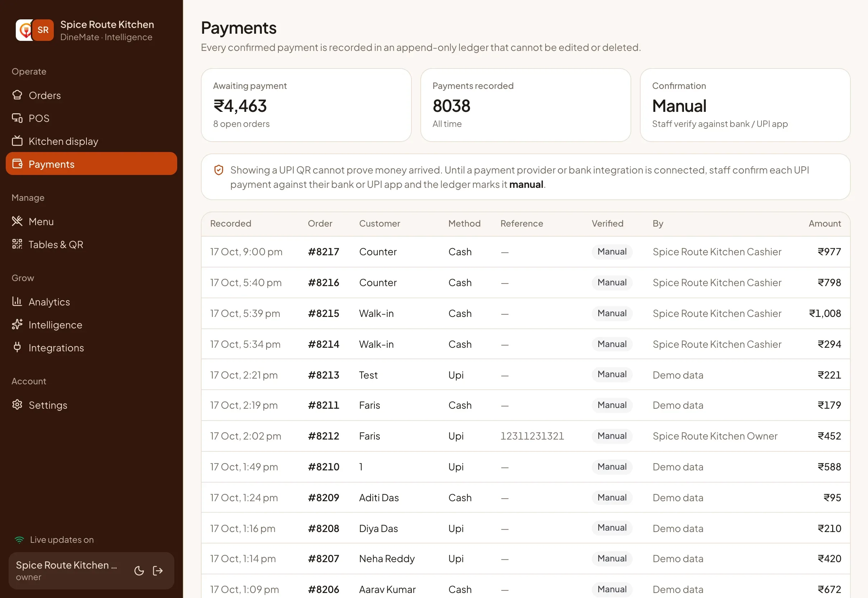
Task: Click customer Diya Das
Action: (378, 528)
